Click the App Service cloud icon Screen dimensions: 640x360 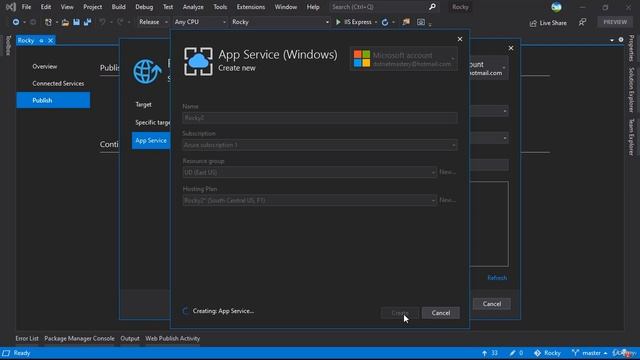[198, 62]
